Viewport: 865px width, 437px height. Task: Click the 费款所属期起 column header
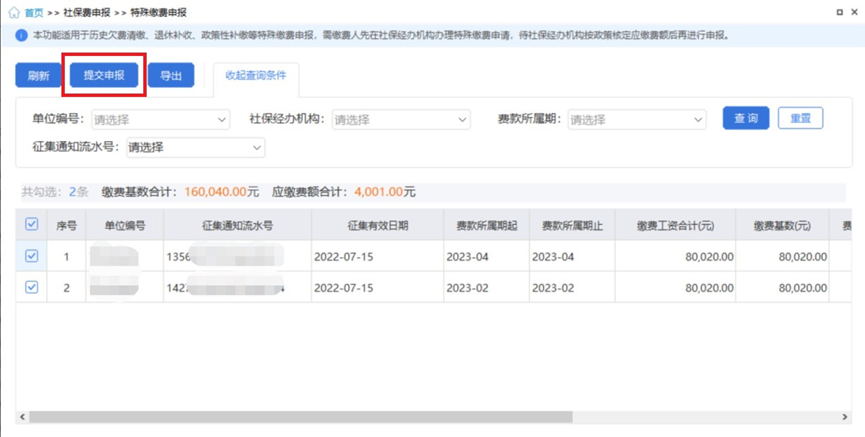coord(487,225)
